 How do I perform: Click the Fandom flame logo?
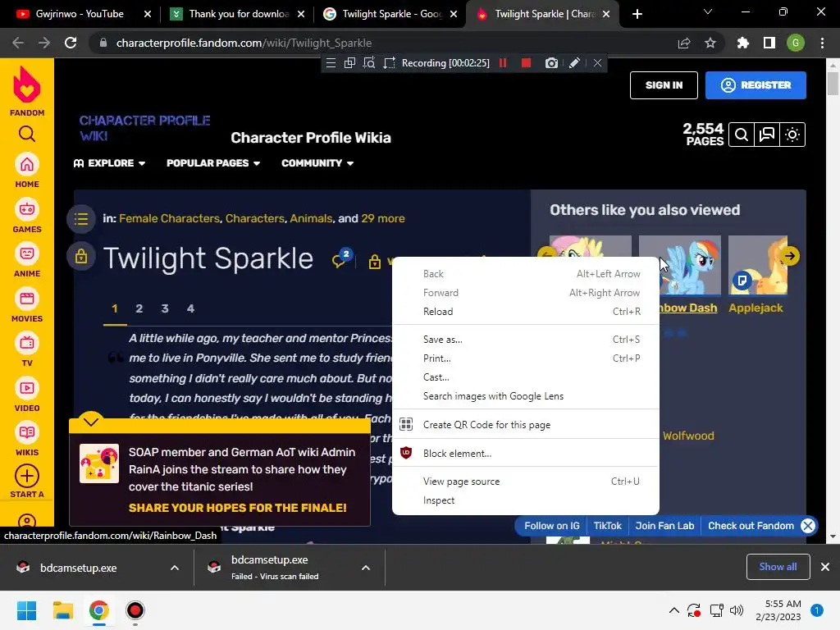(27, 84)
